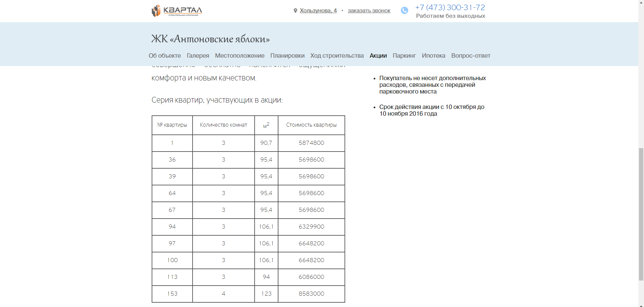Click the blue phone icon
The width and height of the screenshot is (644, 307).
(x=405, y=10)
